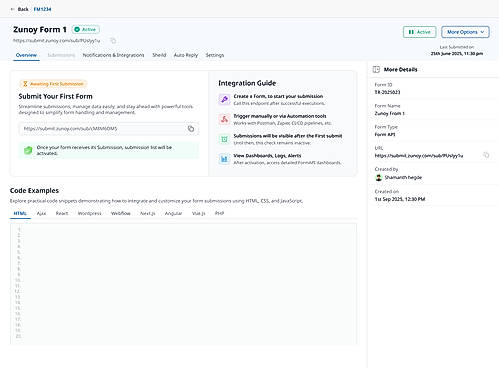Select the Wordpress code example tab

pos(89,213)
